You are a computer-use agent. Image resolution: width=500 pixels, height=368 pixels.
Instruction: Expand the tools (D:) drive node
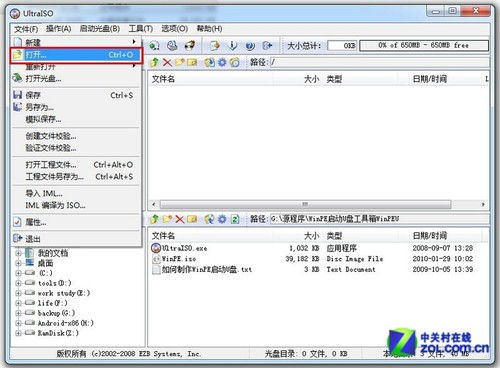(19, 283)
